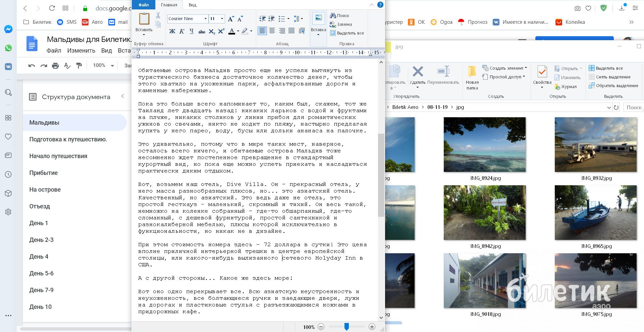The height and width of the screenshot is (332, 644).
Task: Click the WordPad zoom slider handle
Action: tap(346, 327)
